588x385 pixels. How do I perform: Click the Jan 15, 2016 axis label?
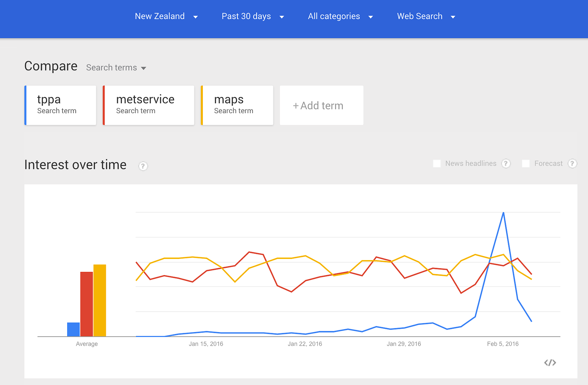tap(206, 344)
